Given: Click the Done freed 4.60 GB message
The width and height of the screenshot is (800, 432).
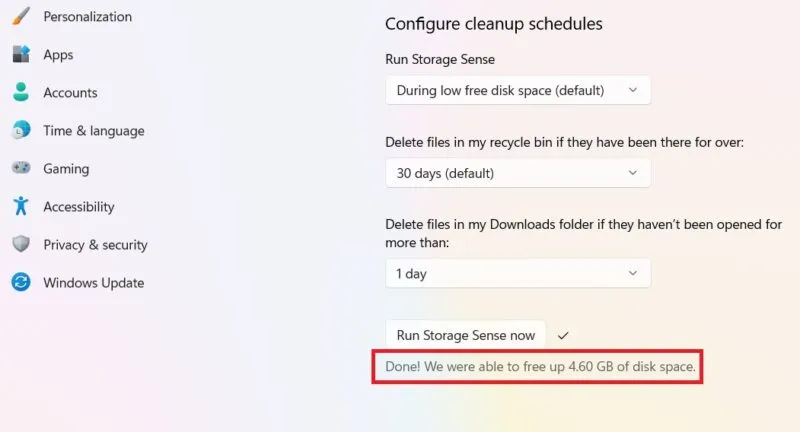Looking at the screenshot, I should (540, 367).
